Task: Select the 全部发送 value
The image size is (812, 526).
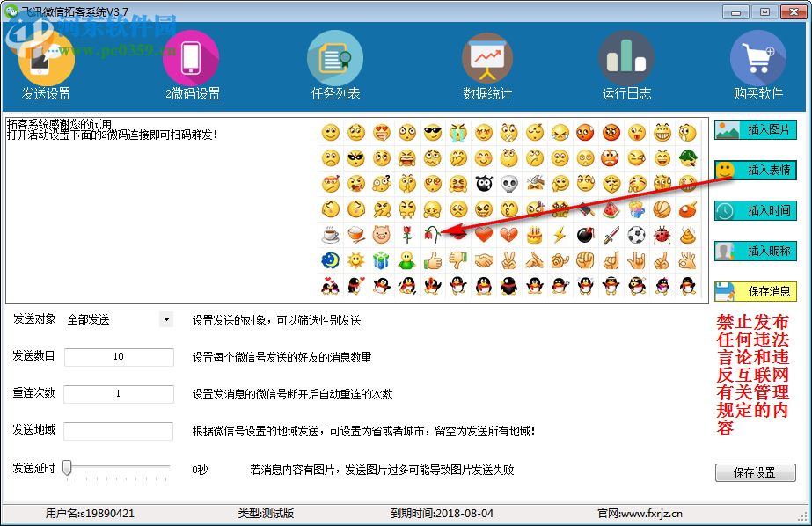Action: (88, 320)
